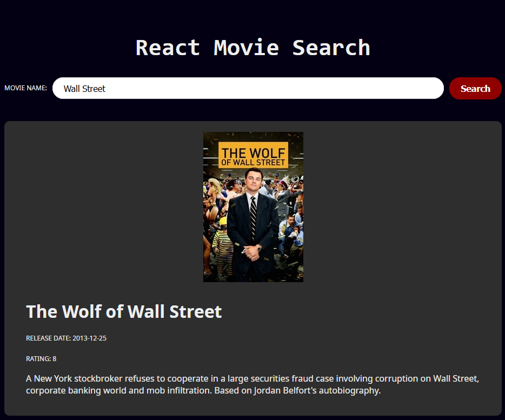Click the red Search button
Viewport: 505px width, 420px height.
tap(475, 88)
